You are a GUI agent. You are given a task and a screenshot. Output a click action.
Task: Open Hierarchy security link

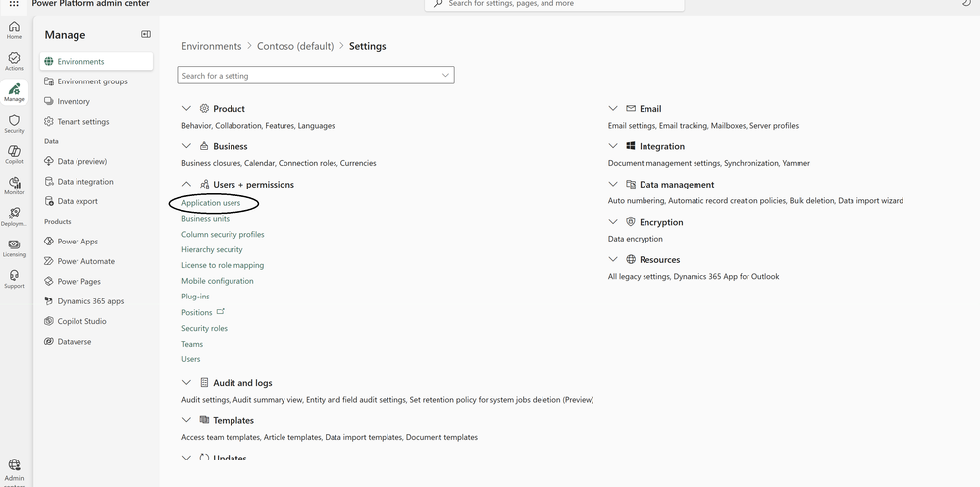pyautogui.click(x=212, y=250)
